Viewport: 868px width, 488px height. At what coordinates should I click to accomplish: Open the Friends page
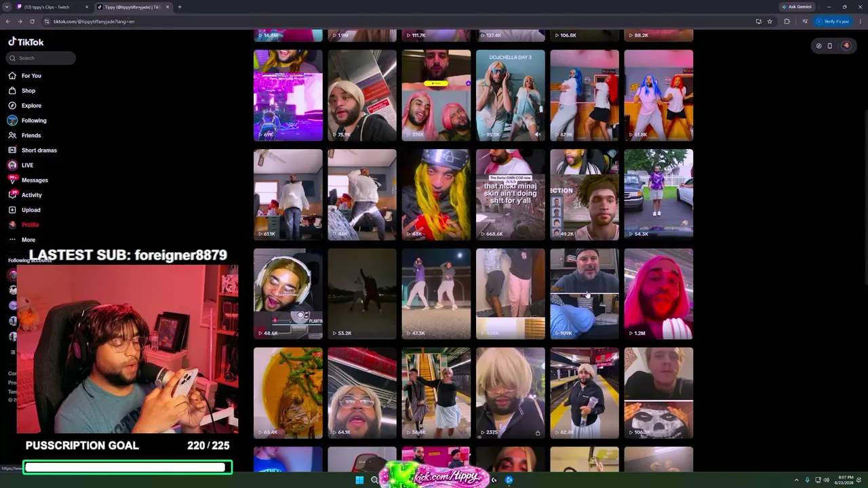pos(24,136)
